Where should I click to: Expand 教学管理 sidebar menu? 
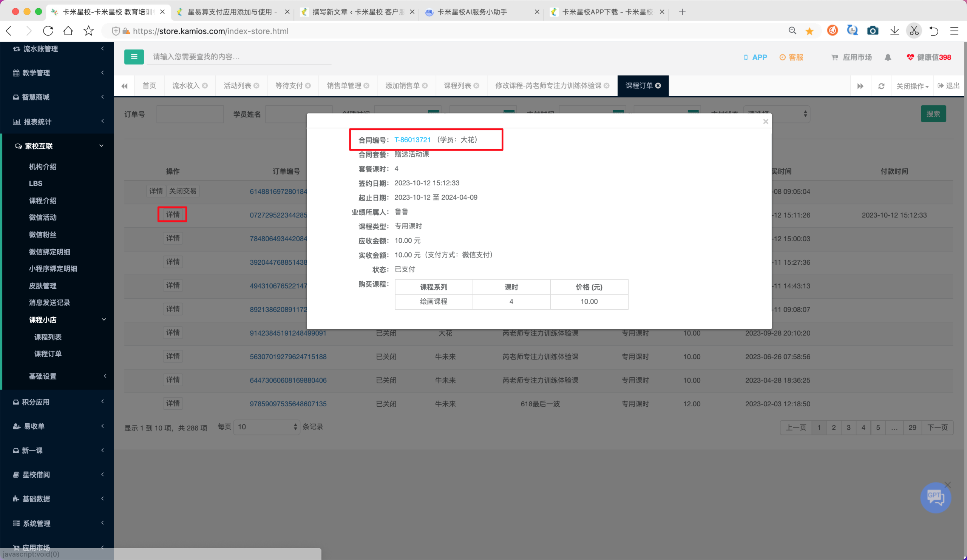click(57, 73)
